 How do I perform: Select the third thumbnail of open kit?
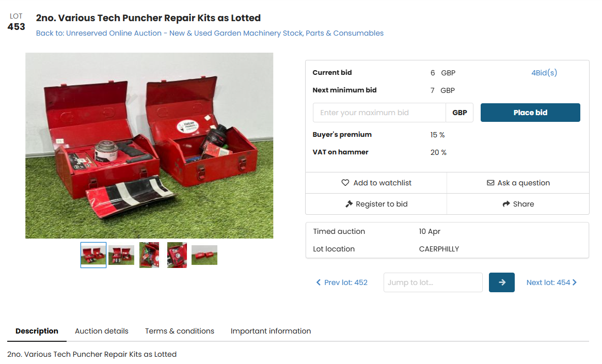149,255
